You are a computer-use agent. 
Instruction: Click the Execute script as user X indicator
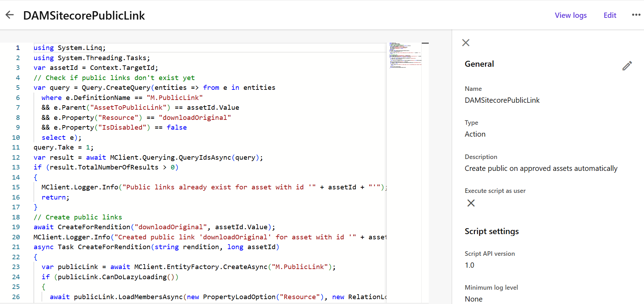tap(471, 203)
